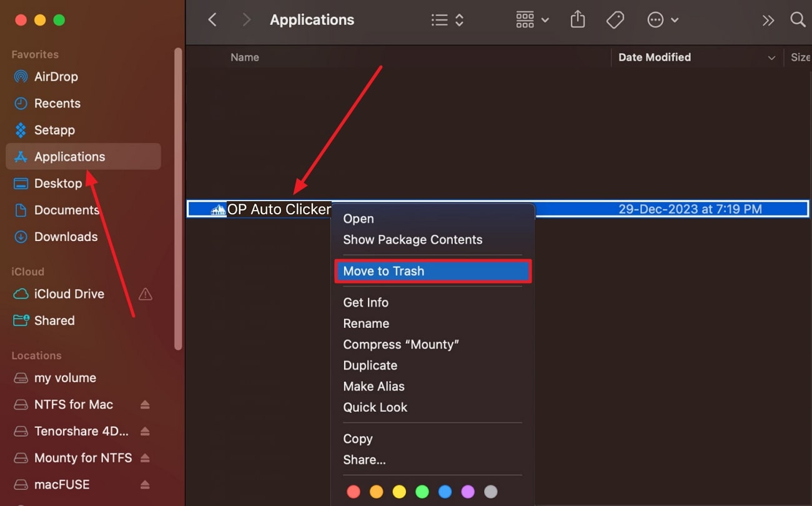Image resolution: width=812 pixels, height=506 pixels.
Task: Click the Documents page icon
Action: point(21,210)
